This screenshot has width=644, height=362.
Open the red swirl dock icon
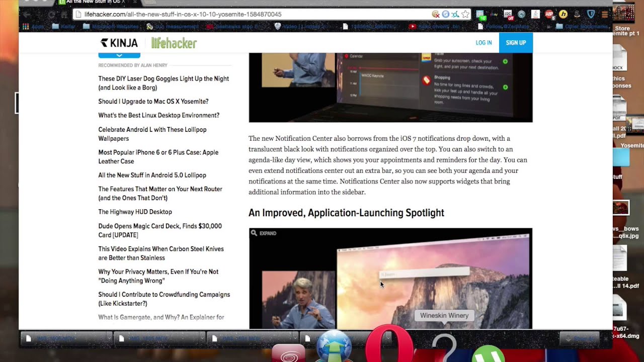click(x=288, y=353)
